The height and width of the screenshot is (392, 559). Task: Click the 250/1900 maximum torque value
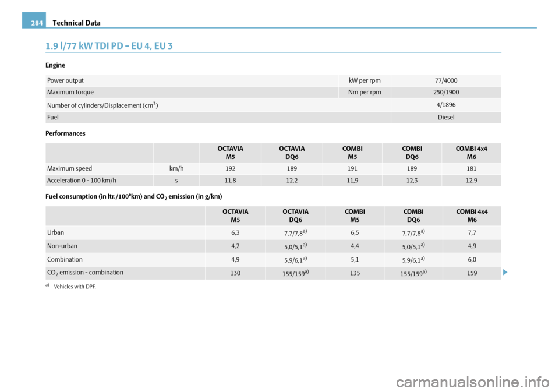pyautogui.click(x=445, y=92)
